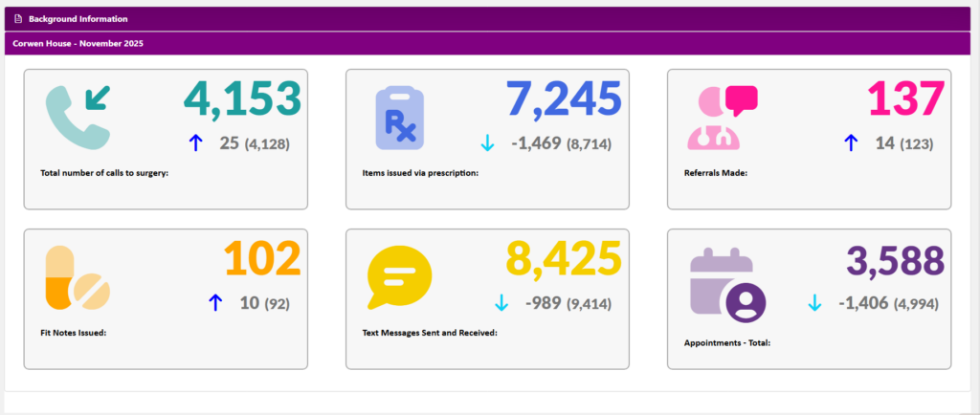Click the up arrow beside 14 referrals
The image size is (980, 415).
850,143
